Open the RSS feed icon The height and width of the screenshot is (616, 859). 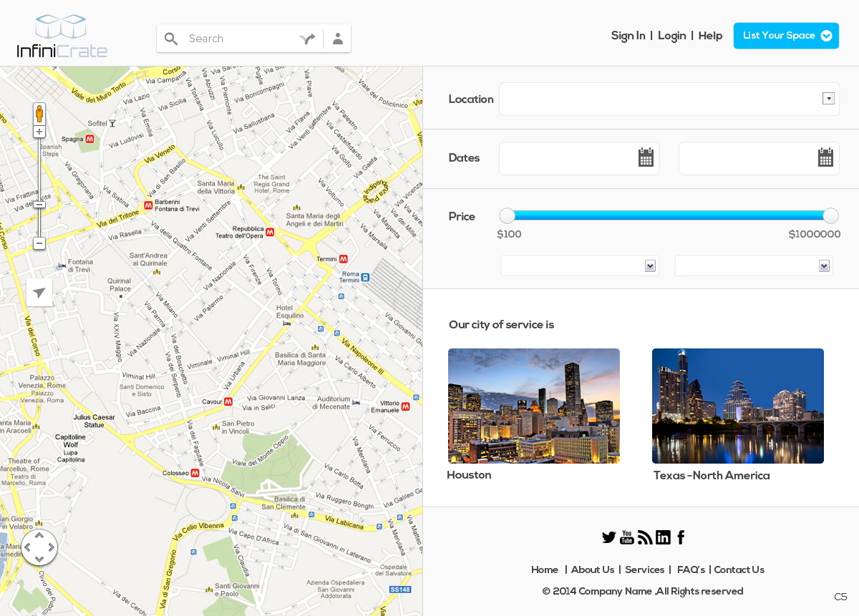click(645, 537)
